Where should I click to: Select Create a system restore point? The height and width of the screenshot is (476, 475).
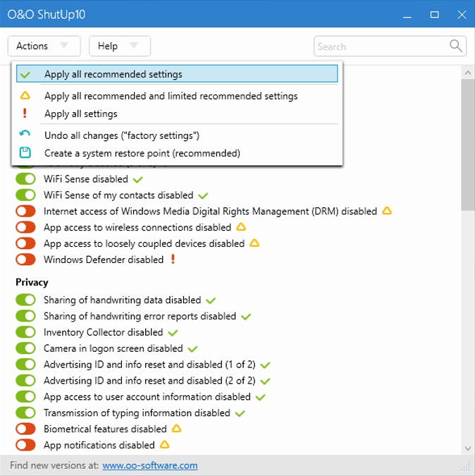[x=177, y=153]
